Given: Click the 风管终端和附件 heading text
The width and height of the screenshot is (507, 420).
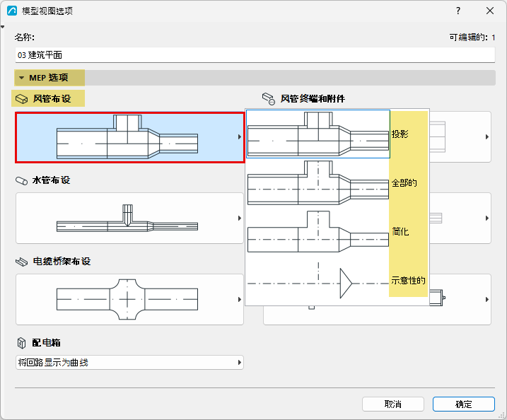Looking at the screenshot, I should click(x=313, y=98).
